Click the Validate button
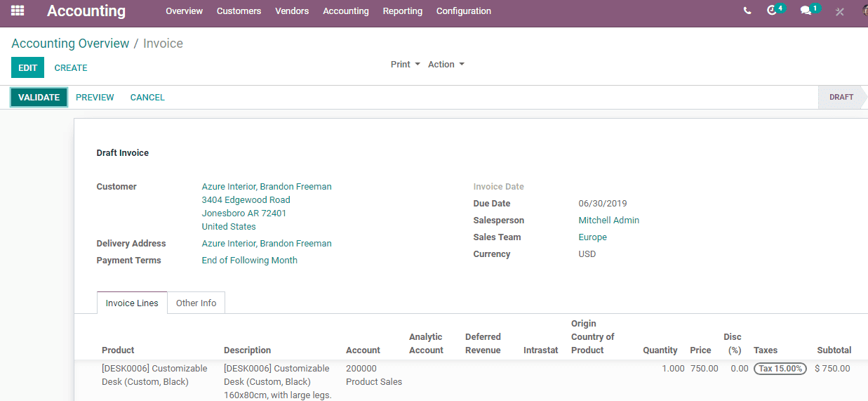868x401 pixels. coord(39,98)
